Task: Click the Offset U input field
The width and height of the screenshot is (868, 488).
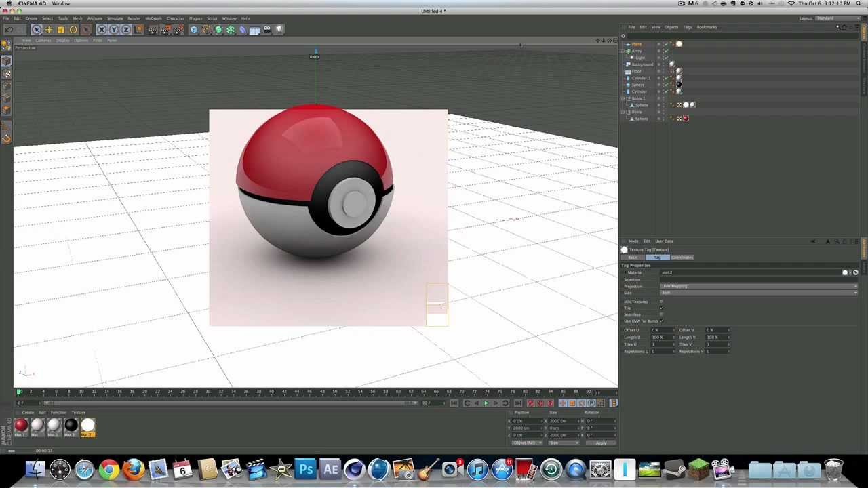Action: 662,330
